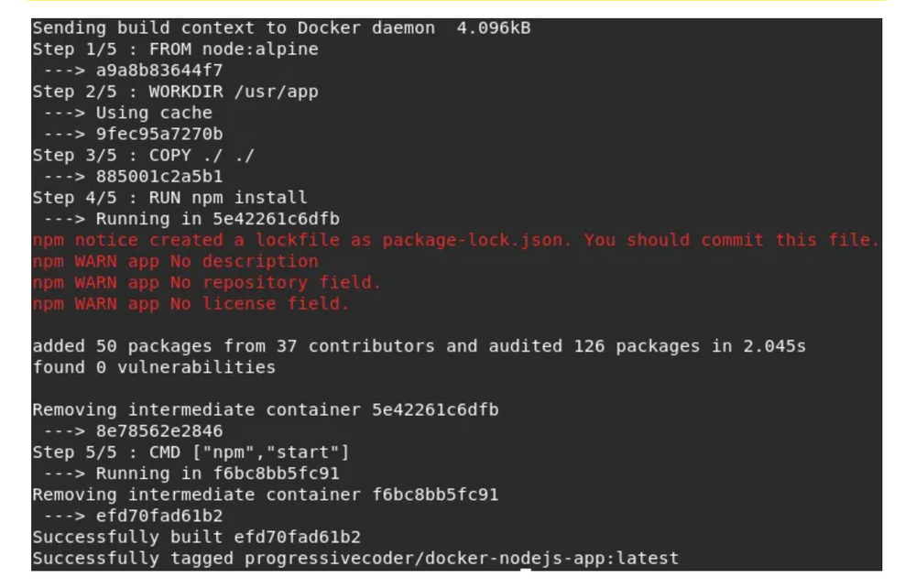916x588 pixels.
Task: Click the 'No license field' warning line
Action: 191,304
